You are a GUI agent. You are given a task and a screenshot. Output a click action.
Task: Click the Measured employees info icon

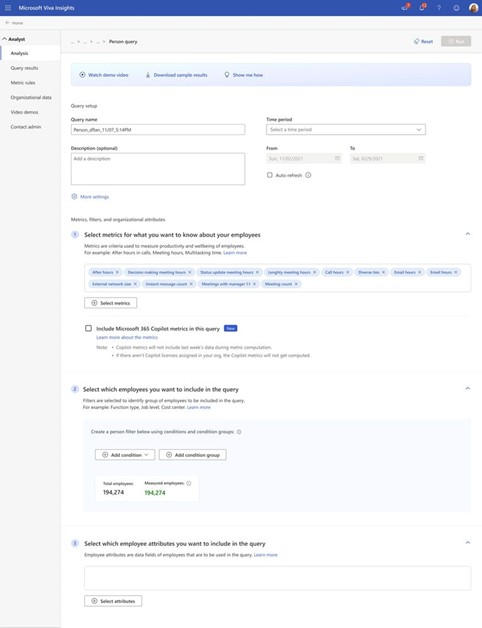coord(189,483)
